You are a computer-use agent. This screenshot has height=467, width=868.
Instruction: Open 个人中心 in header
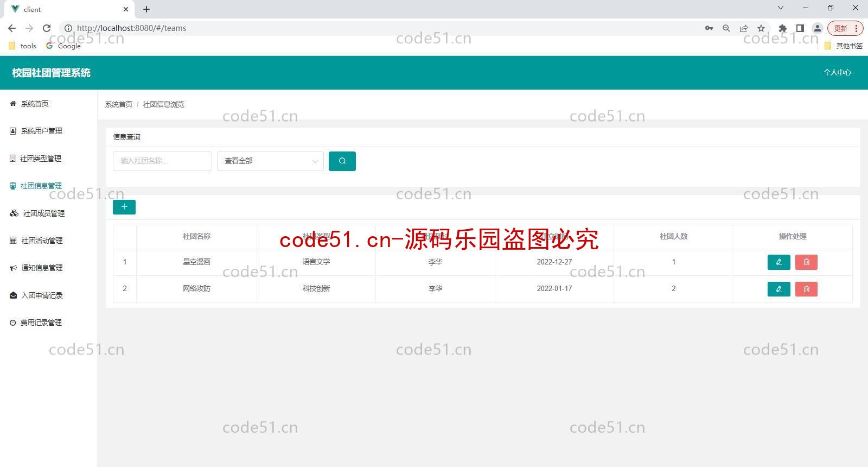tap(837, 72)
